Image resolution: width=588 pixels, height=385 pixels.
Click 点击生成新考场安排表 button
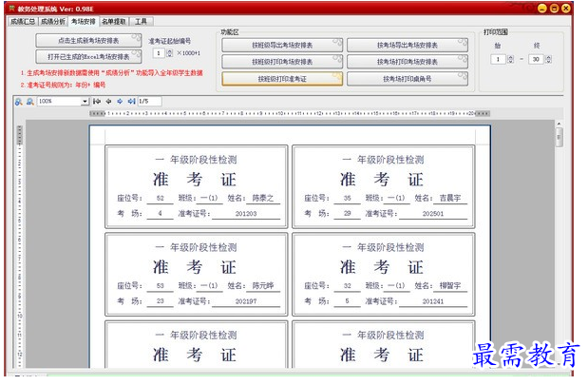click(88, 41)
